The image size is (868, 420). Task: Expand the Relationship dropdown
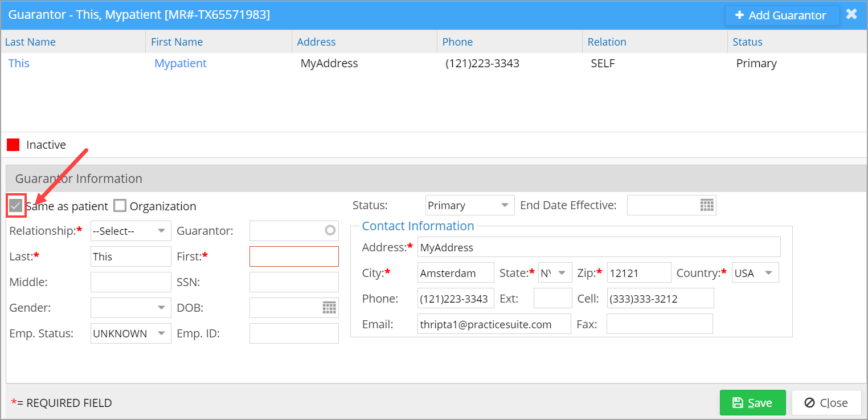130,231
